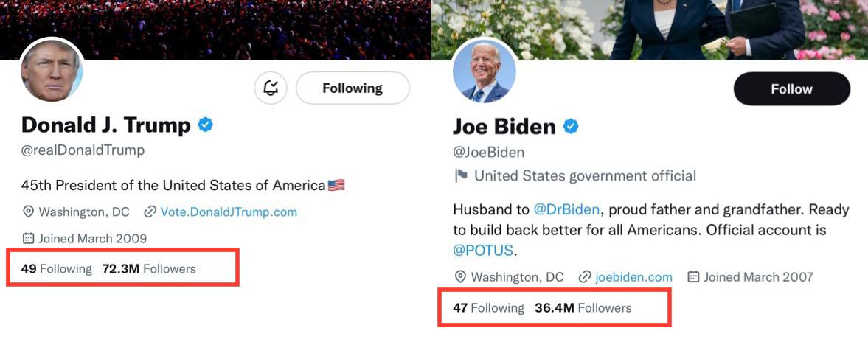Click the calendar icon beside Joined March 2007

pos(693,277)
